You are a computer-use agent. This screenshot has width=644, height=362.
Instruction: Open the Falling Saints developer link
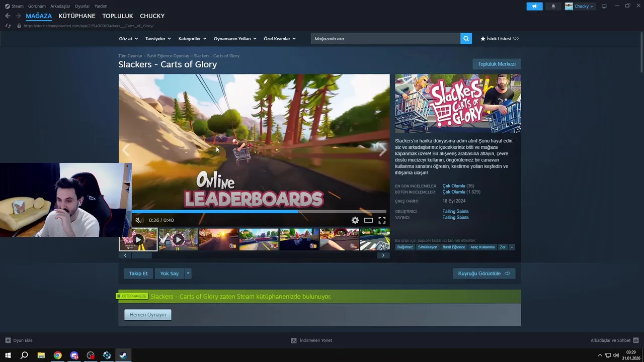pos(455,212)
